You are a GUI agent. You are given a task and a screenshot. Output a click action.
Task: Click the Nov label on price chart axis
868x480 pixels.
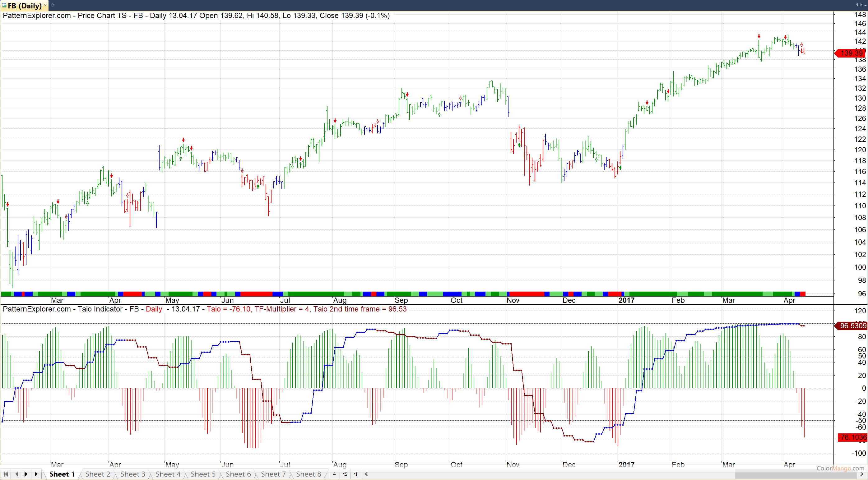click(513, 300)
